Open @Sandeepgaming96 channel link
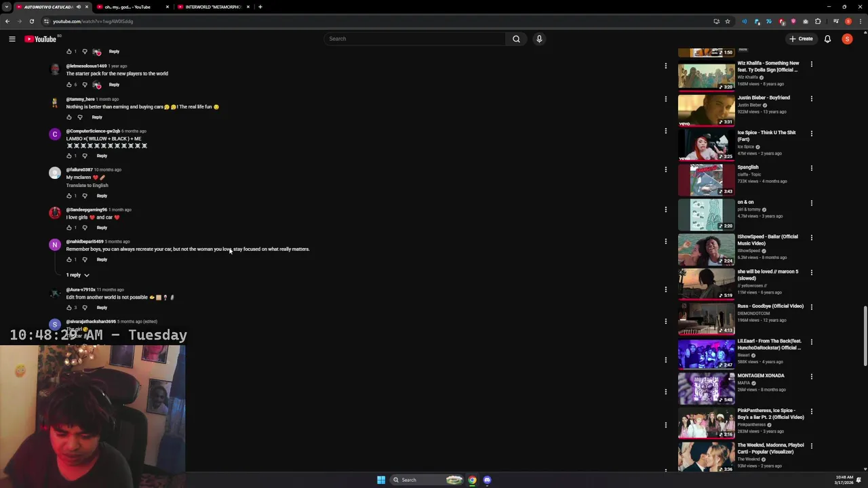 (x=86, y=209)
